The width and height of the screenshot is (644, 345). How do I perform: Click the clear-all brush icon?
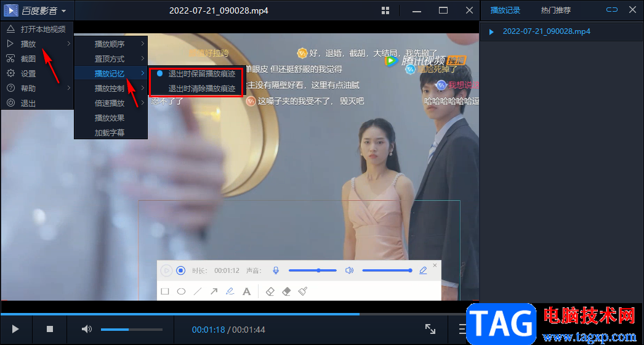coord(303,291)
